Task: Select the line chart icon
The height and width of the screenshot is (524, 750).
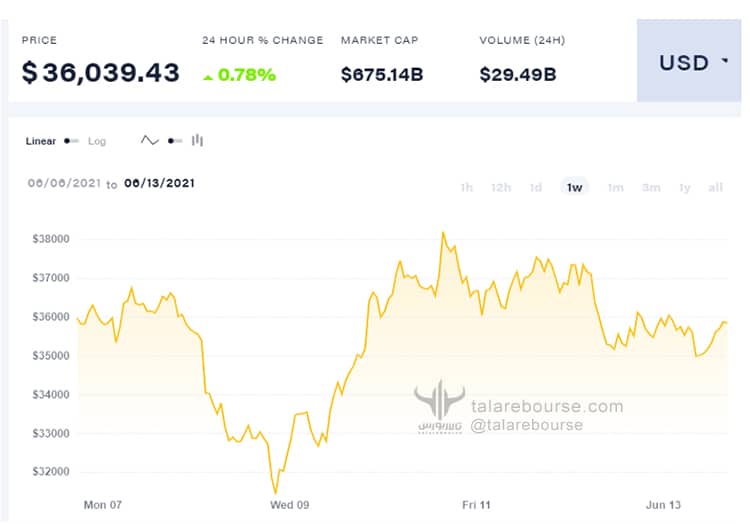Action: [x=150, y=141]
